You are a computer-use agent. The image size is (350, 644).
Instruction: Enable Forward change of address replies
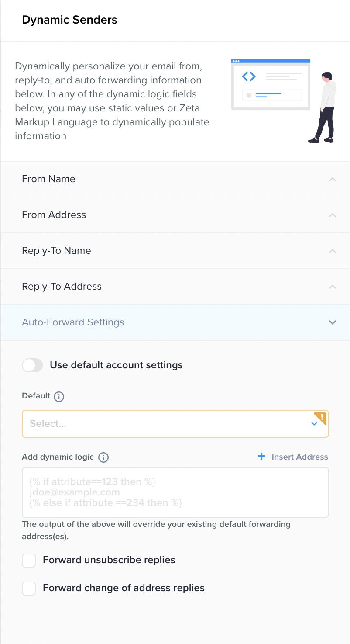click(29, 589)
